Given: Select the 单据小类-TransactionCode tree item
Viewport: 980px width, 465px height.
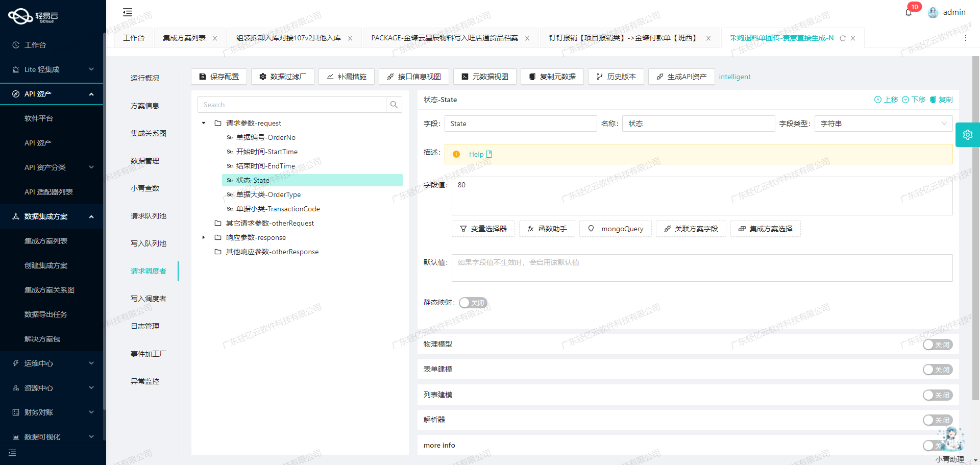Looking at the screenshot, I should pos(278,209).
